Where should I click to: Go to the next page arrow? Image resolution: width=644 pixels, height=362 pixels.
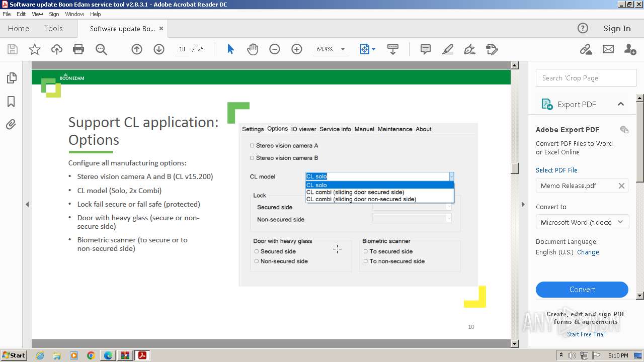point(159,49)
